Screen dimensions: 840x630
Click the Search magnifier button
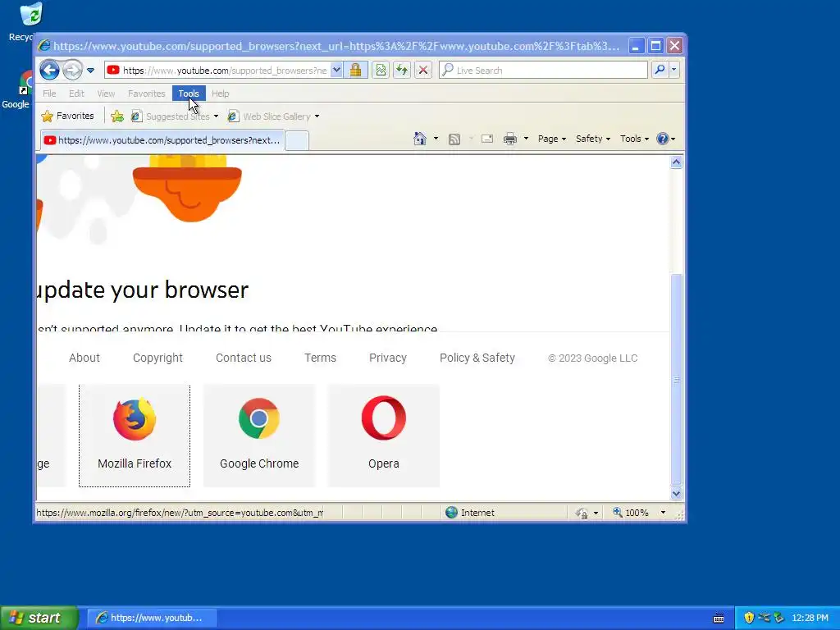coord(660,70)
